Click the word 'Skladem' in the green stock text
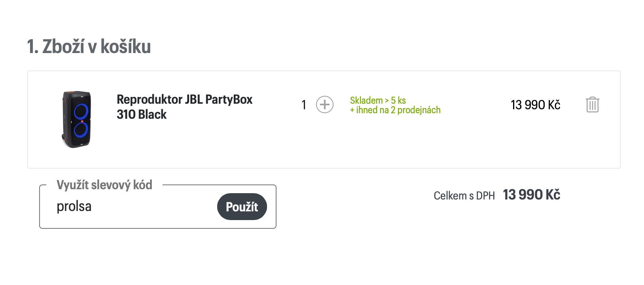Screen dimensions: 644x285 (366, 100)
